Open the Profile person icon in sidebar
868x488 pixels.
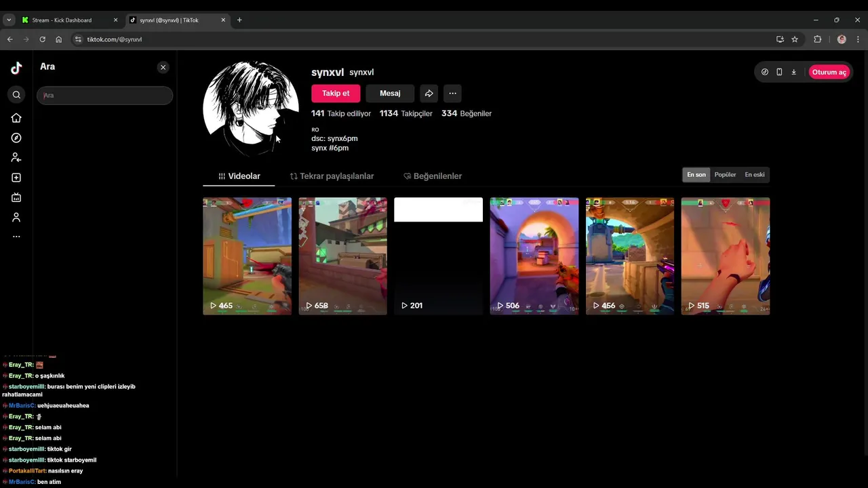pyautogui.click(x=16, y=218)
